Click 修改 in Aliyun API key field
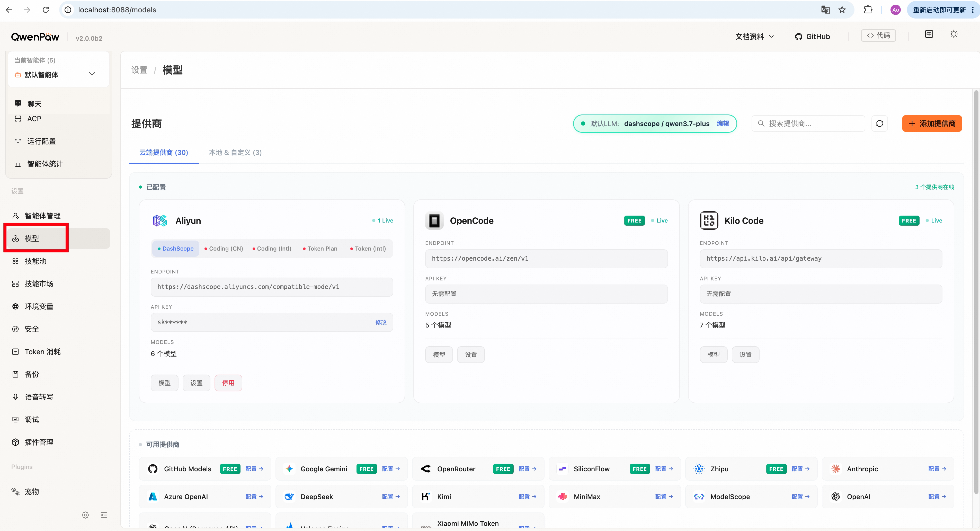980x531 pixels. pyautogui.click(x=381, y=322)
